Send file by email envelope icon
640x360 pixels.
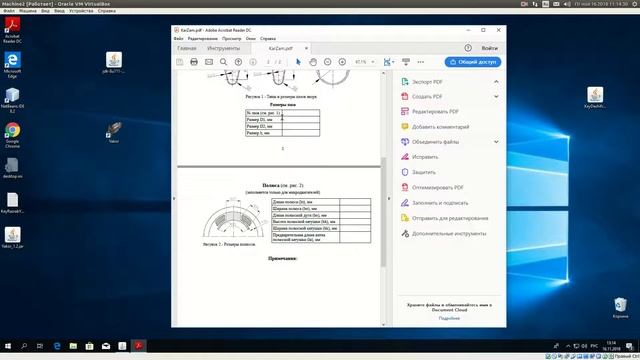[x=209, y=62]
